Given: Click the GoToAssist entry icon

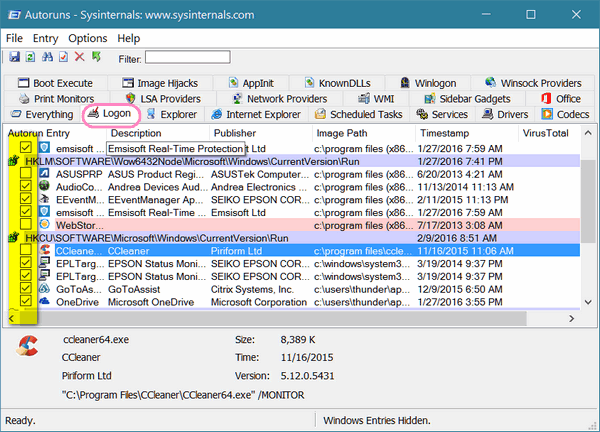Looking at the screenshot, I should (45, 289).
